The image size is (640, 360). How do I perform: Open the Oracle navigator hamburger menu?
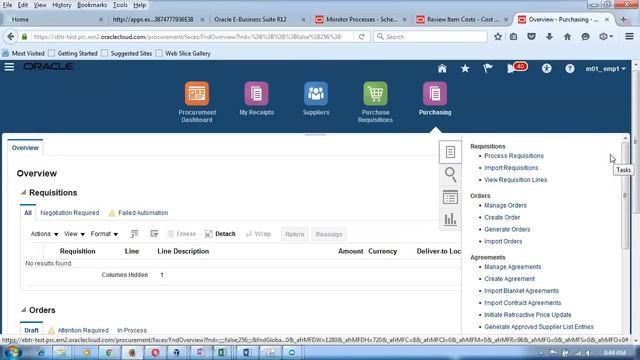[9, 67]
